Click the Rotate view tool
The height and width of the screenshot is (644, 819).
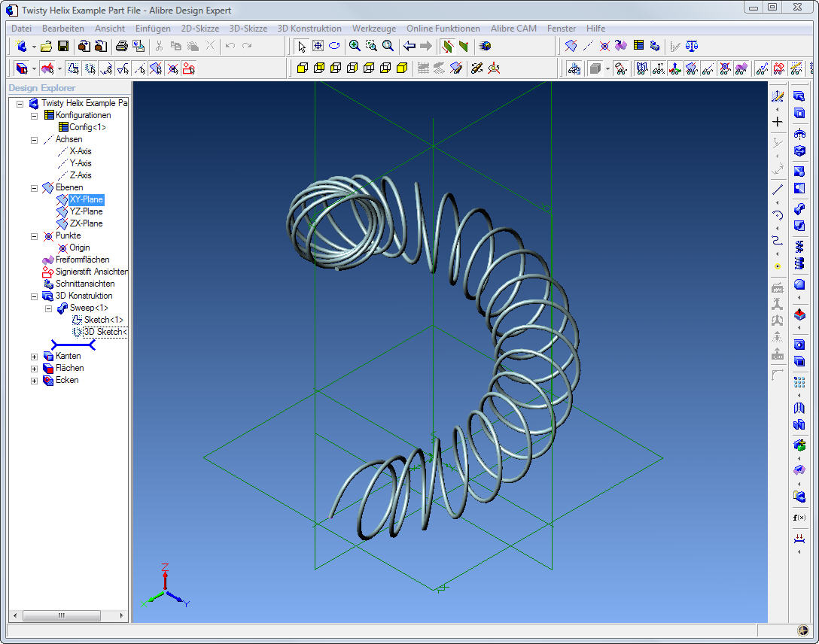[334, 46]
